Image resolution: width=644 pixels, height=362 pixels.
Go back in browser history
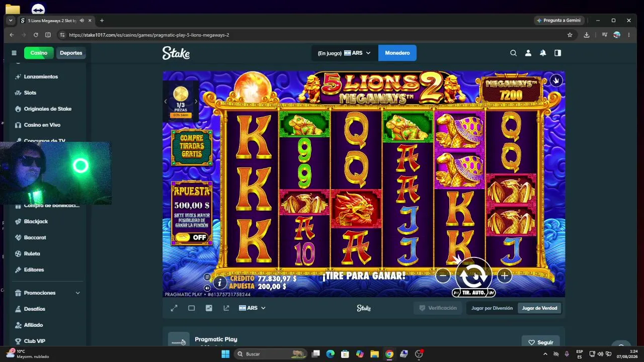pyautogui.click(x=12, y=35)
